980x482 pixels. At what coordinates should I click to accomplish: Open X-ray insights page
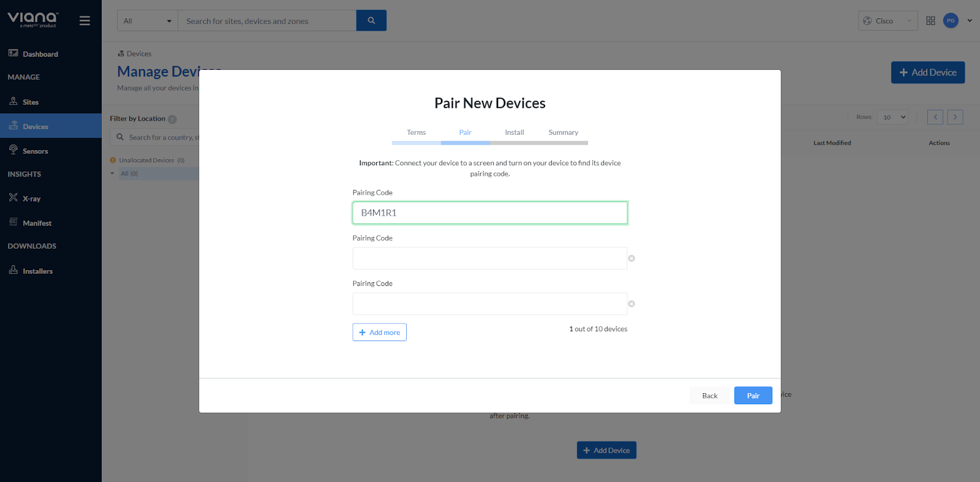[31, 198]
